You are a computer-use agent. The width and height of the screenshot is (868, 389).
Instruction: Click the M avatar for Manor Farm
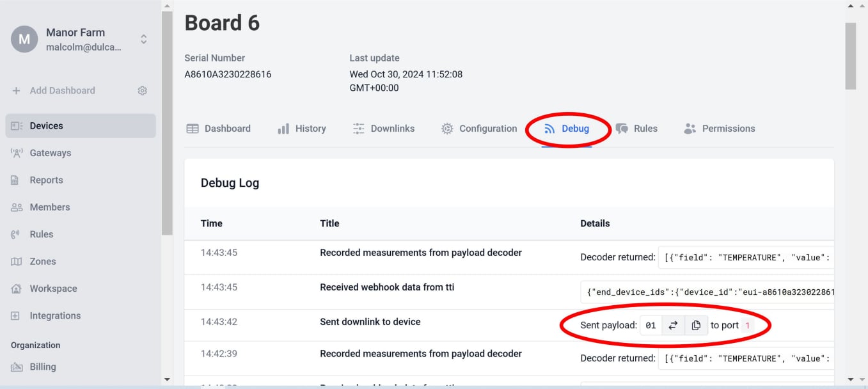(x=24, y=39)
